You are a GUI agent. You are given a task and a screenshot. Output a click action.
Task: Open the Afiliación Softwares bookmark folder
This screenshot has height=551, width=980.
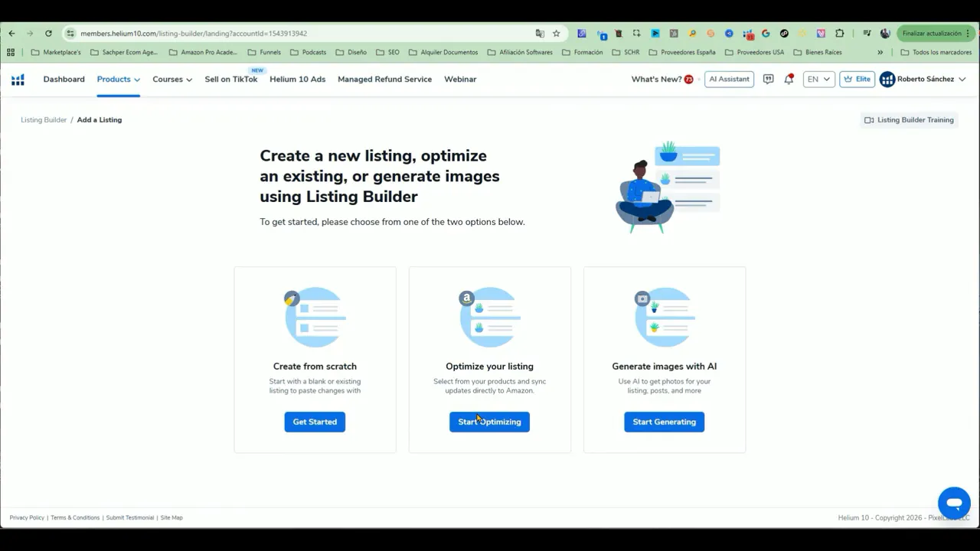tap(520, 53)
